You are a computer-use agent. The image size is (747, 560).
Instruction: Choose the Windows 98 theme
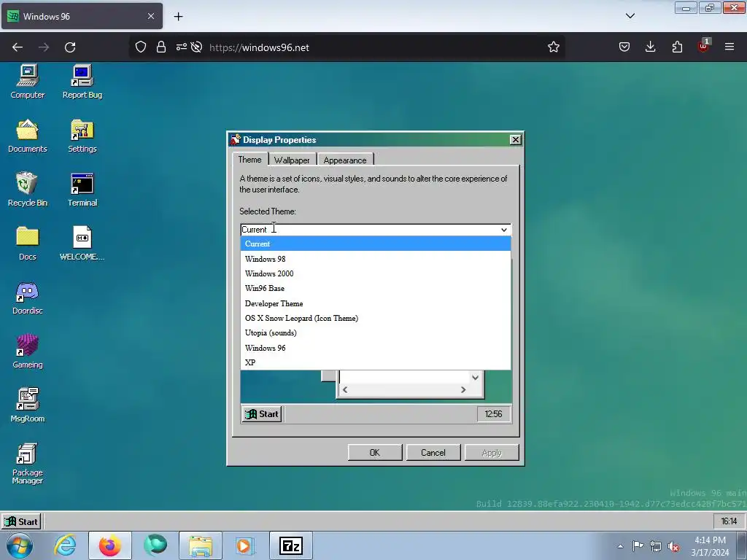coord(376,259)
